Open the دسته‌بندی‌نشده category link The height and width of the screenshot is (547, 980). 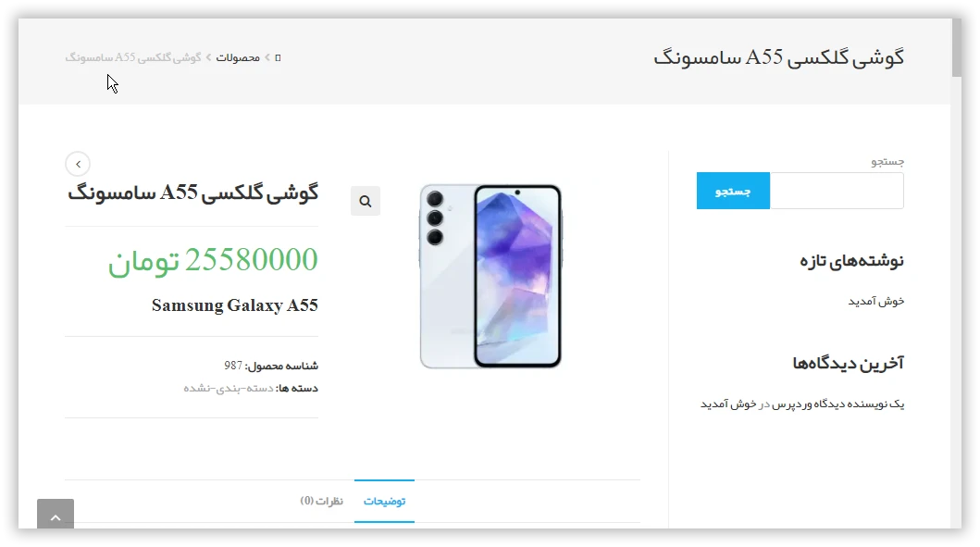pos(229,388)
